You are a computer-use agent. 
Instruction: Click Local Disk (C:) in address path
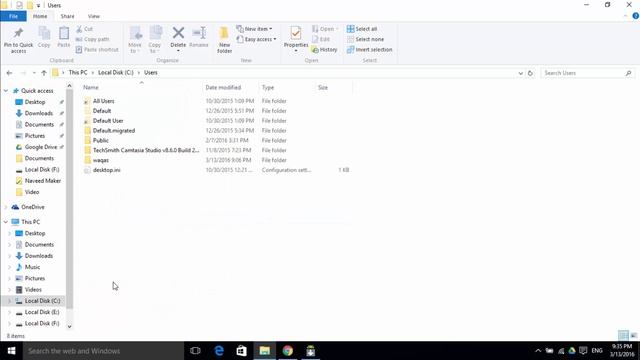tap(116, 73)
